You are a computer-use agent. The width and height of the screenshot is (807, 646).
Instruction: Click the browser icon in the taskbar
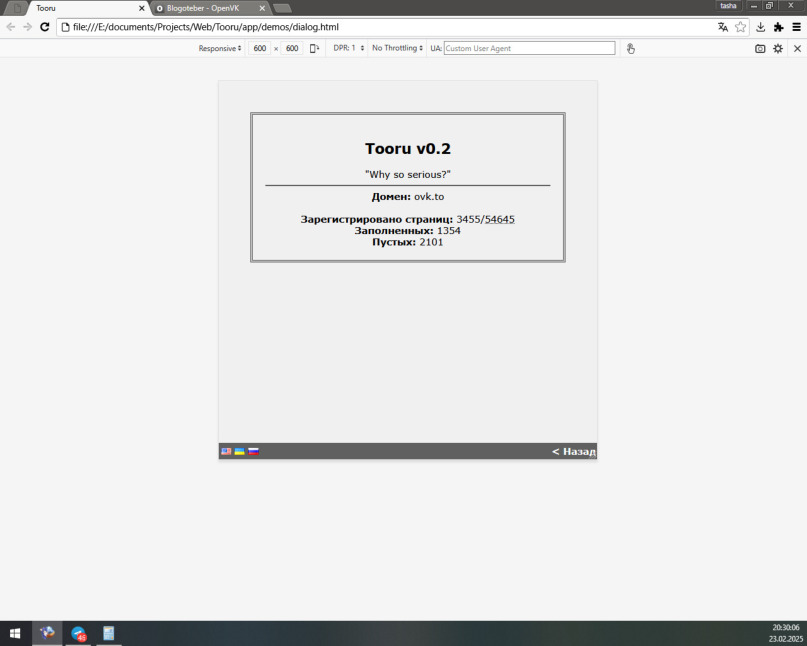coord(47,633)
